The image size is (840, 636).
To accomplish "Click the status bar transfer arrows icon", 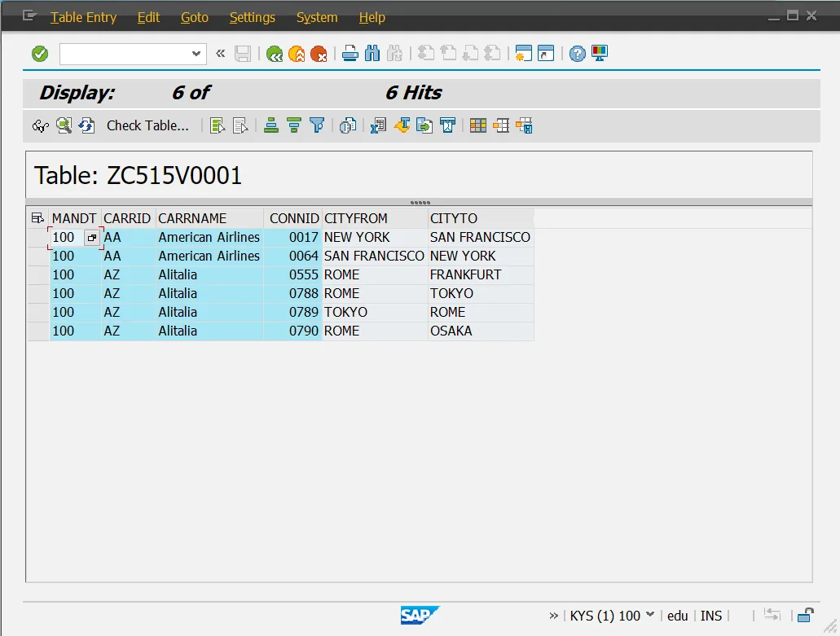I will point(772,615).
